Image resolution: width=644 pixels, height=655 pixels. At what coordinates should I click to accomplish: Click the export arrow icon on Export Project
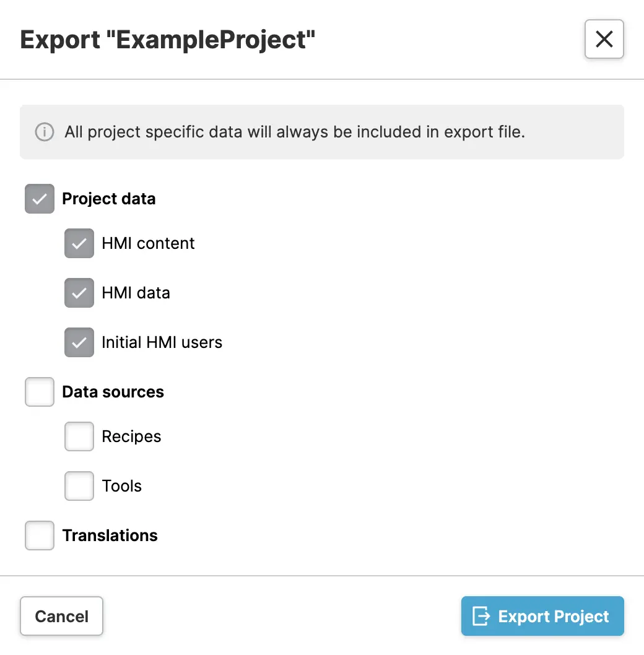[481, 616]
